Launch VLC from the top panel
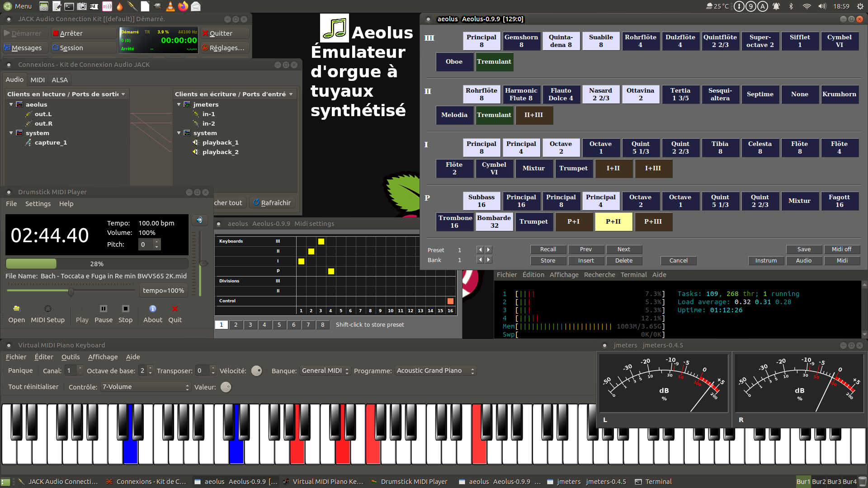The width and height of the screenshot is (868, 488). coord(170,6)
